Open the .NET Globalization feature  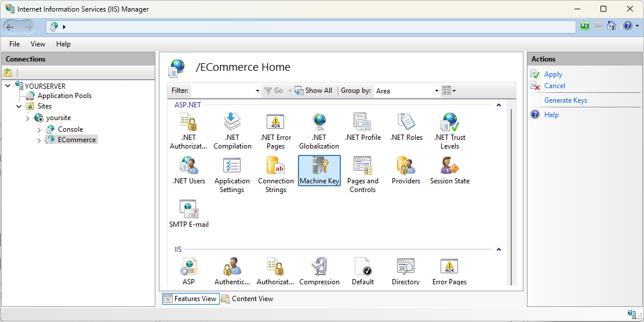click(x=319, y=131)
